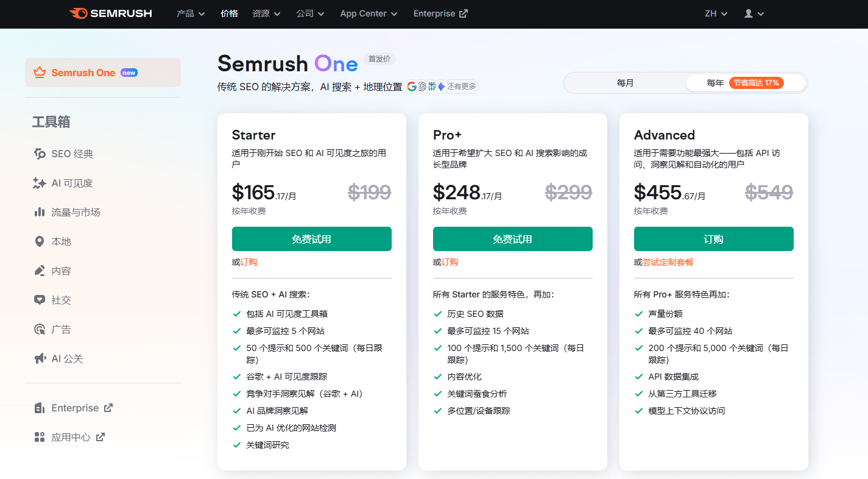868x479 pixels.
Task: Click the Semrush logo in the header
Action: pyautogui.click(x=110, y=13)
